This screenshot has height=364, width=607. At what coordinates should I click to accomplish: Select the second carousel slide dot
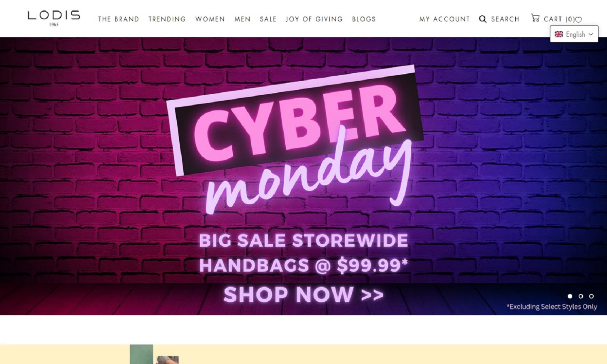pos(581,296)
